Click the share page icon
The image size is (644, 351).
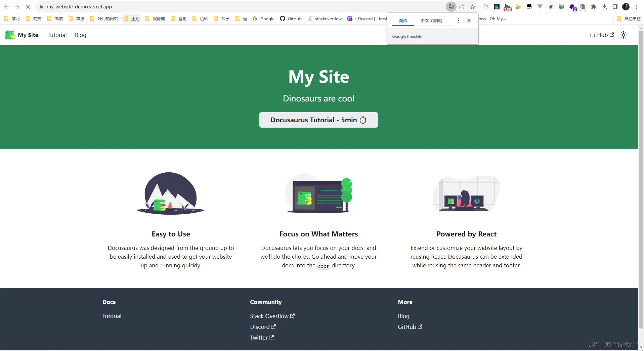pyautogui.click(x=462, y=7)
